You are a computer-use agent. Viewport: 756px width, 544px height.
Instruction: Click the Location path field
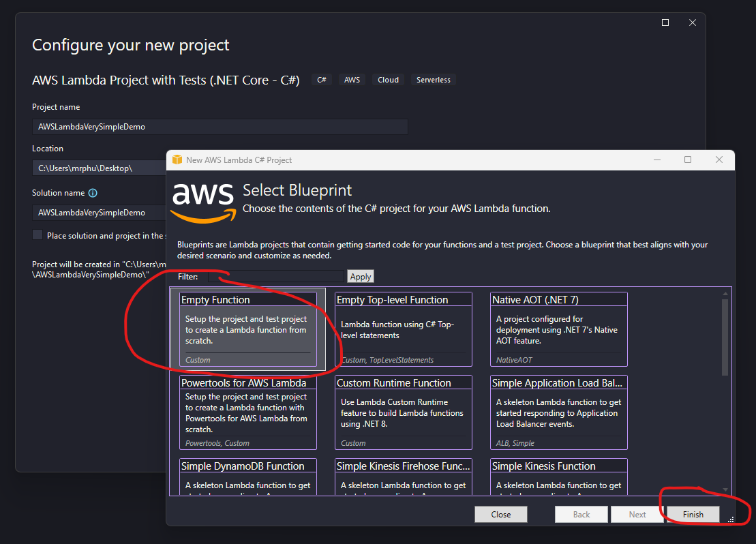[100, 168]
